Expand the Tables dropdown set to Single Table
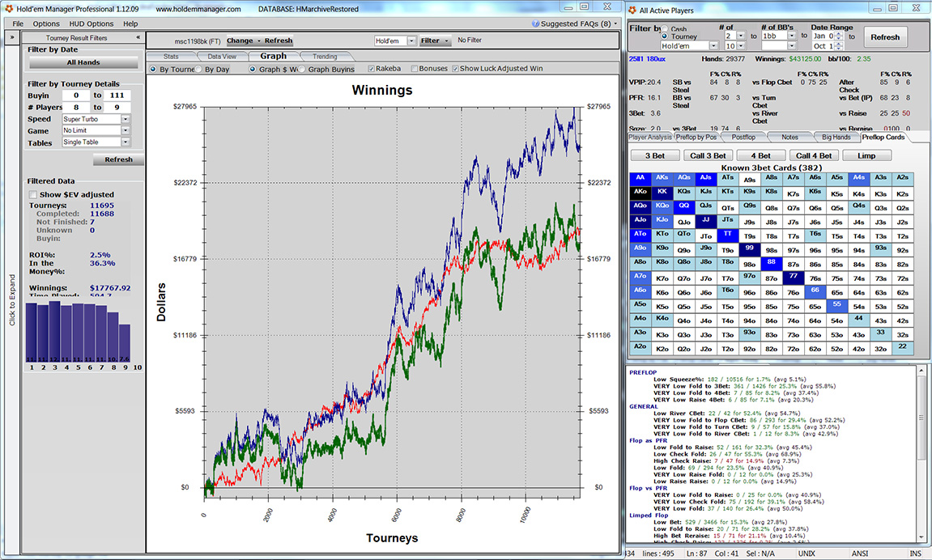This screenshot has height=560, width=932. click(x=126, y=142)
